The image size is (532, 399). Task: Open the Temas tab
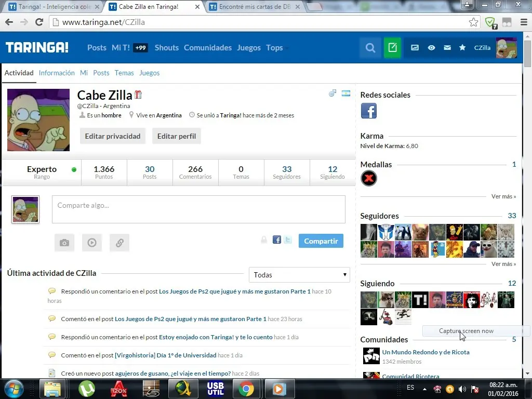[x=124, y=73]
